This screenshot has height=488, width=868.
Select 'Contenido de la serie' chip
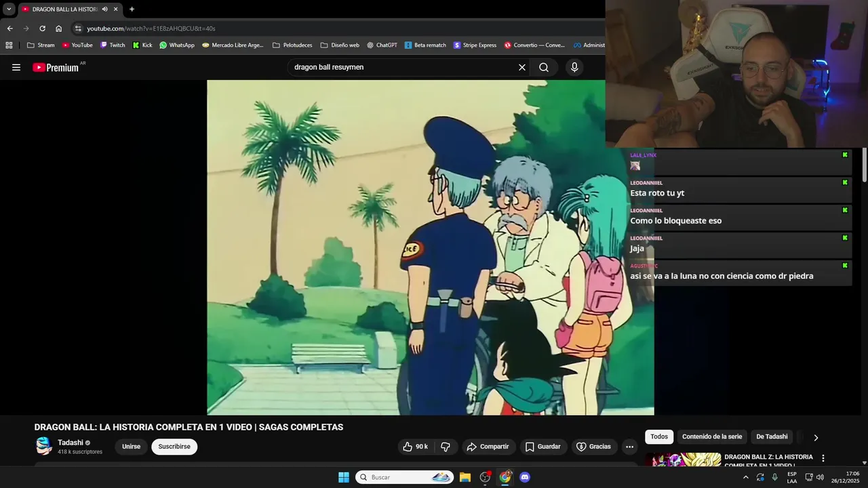[x=712, y=436]
